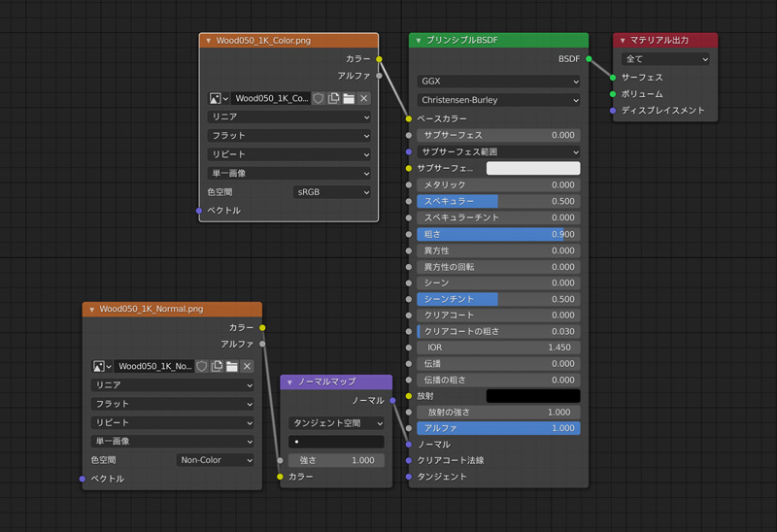This screenshot has width=777, height=532.
Task: Open the sRGB color space dropdown
Action: (331, 192)
